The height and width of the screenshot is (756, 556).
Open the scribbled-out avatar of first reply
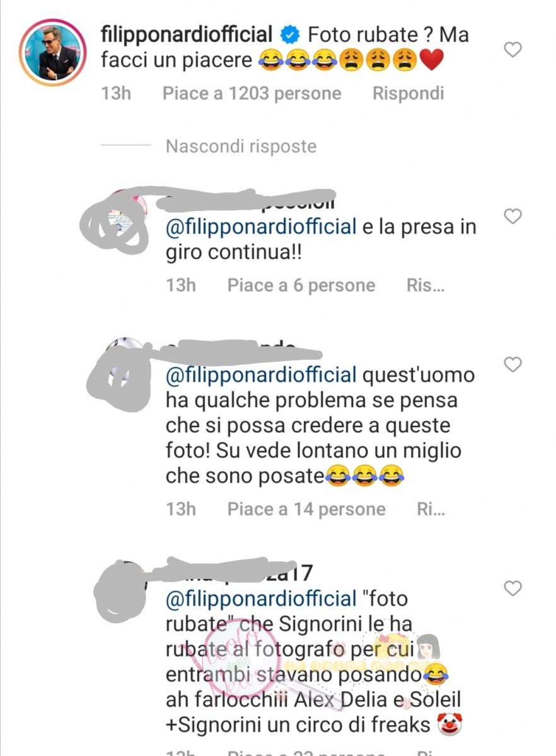click(122, 217)
